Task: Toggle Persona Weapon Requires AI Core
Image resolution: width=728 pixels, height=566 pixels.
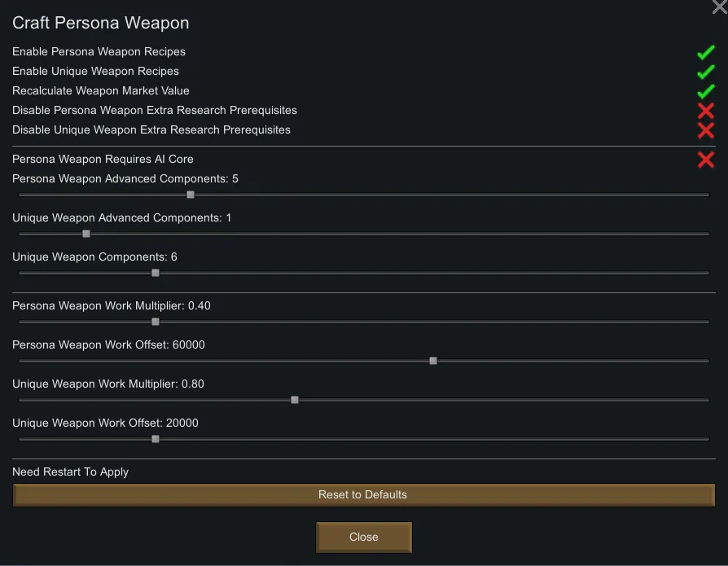Action: [x=705, y=160]
